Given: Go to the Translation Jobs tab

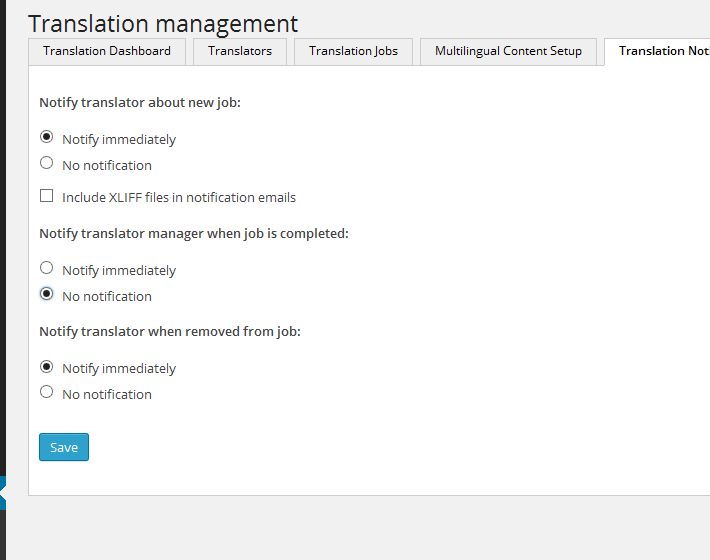Looking at the screenshot, I should [x=353, y=51].
